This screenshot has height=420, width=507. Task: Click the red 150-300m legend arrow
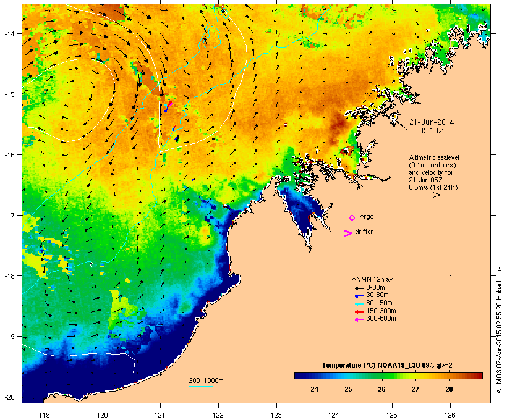coord(359,312)
